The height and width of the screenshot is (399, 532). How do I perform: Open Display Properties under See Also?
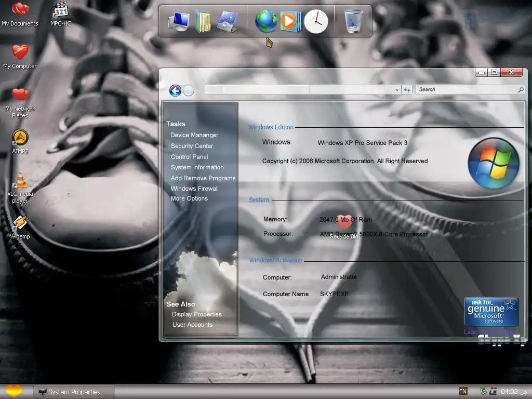(197, 314)
